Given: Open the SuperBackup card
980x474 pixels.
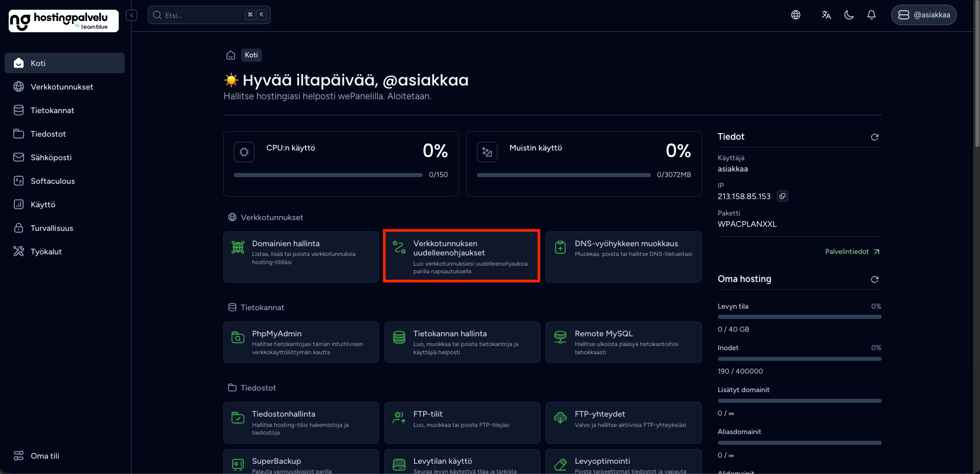Looking at the screenshot, I should click(301, 462).
